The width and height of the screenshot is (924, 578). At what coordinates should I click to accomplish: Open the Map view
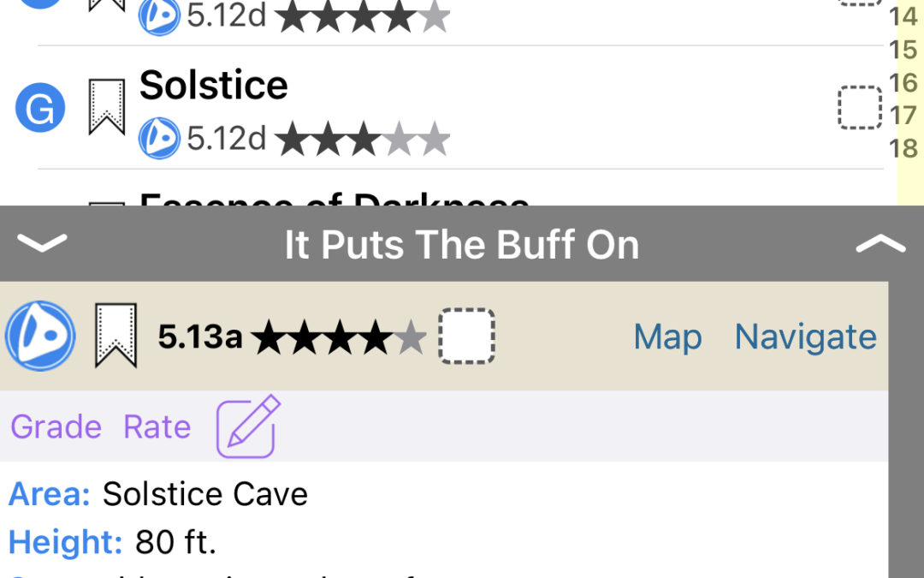[x=667, y=337]
